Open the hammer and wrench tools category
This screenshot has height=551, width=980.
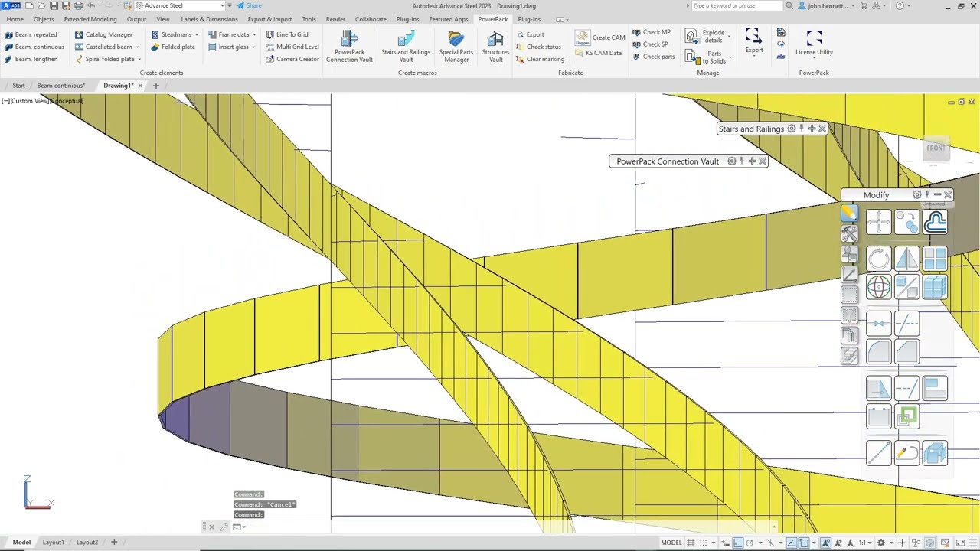(x=849, y=234)
